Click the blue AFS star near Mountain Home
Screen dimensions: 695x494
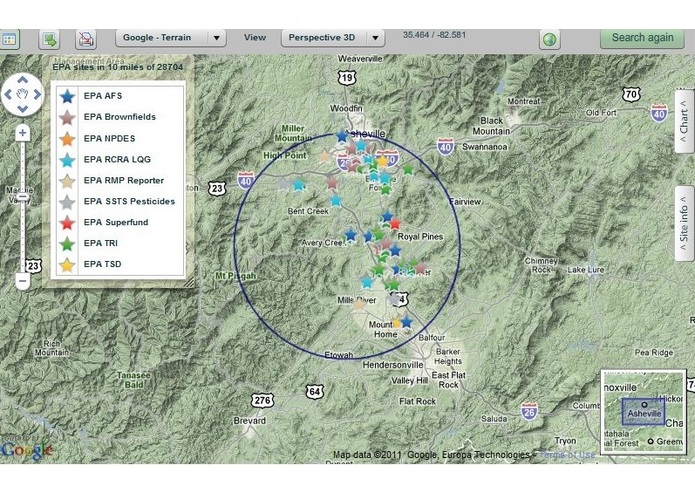coord(406,322)
